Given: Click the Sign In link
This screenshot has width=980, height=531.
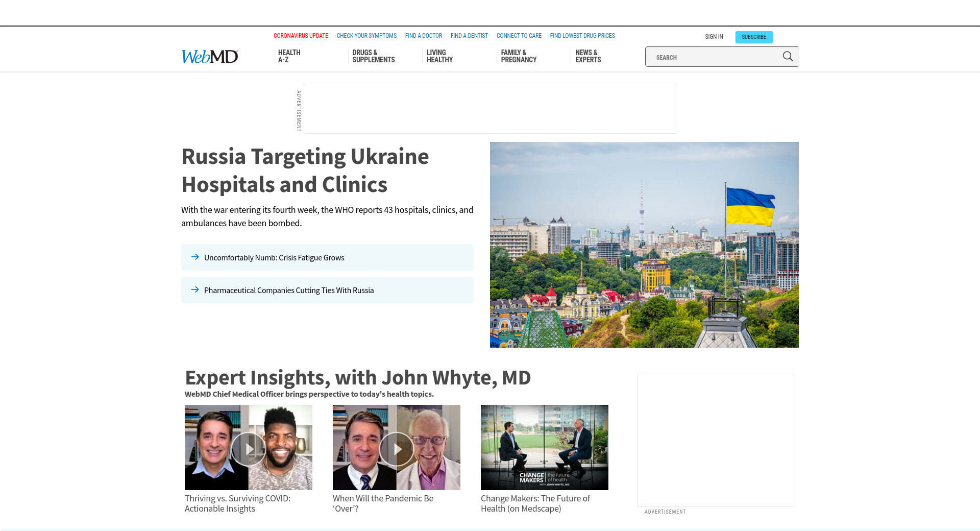Looking at the screenshot, I should pos(714,37).
